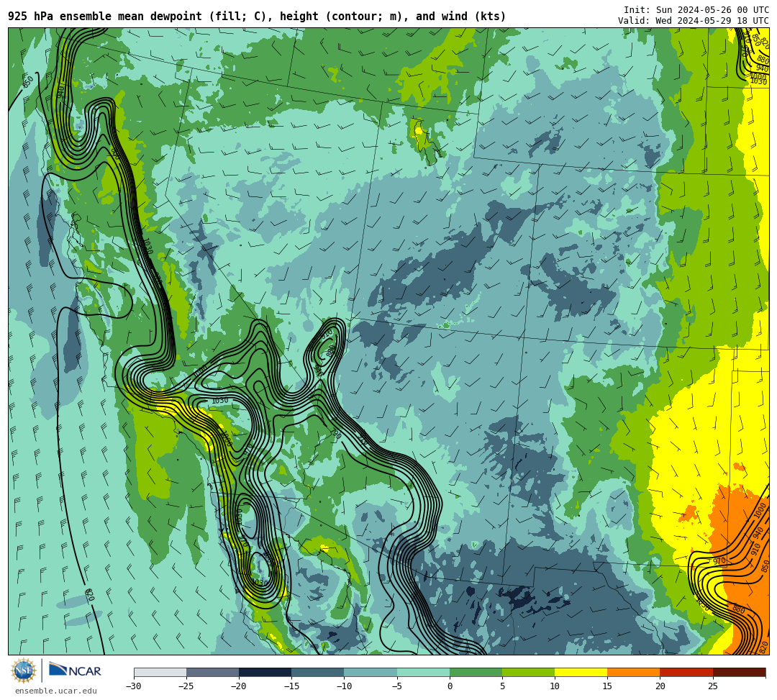Click the '970' contour label in the lower-right corner

pos(719,561)
